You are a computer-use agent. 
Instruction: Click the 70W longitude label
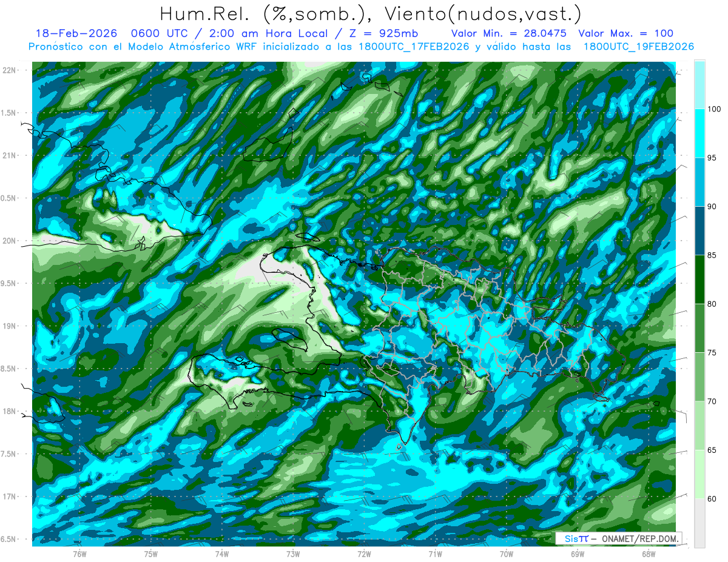[x=507, y=554]
